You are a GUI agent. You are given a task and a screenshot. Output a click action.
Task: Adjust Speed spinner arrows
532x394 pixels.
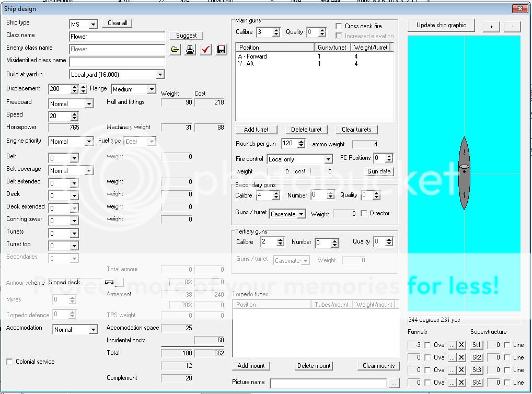coord(75,117)
